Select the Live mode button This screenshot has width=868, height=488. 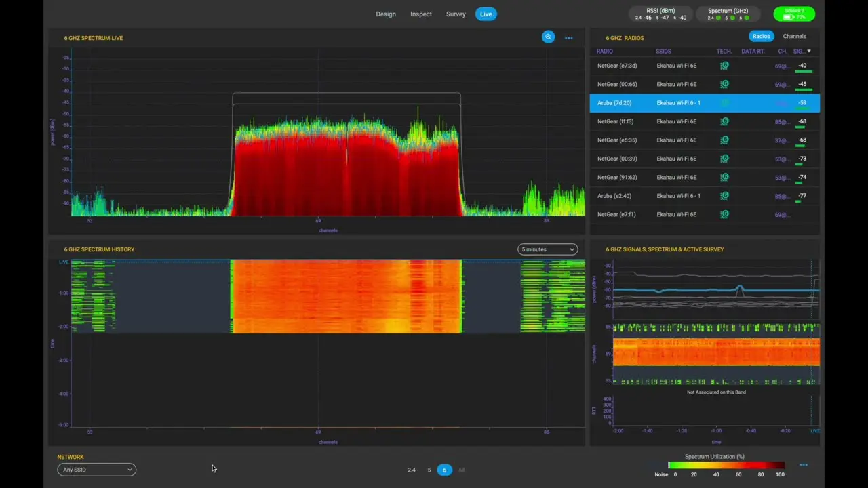[486, 14]
